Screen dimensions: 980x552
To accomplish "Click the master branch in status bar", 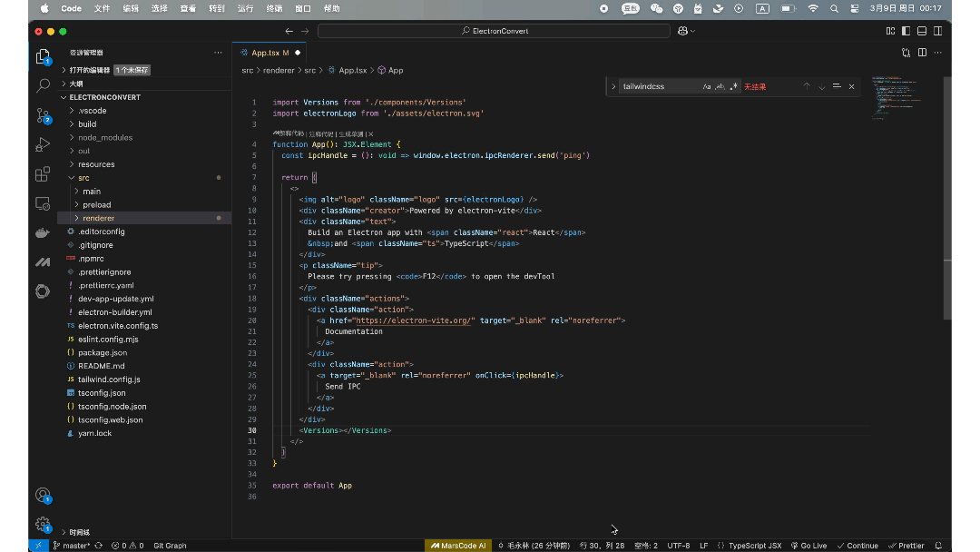I will 72,545.
